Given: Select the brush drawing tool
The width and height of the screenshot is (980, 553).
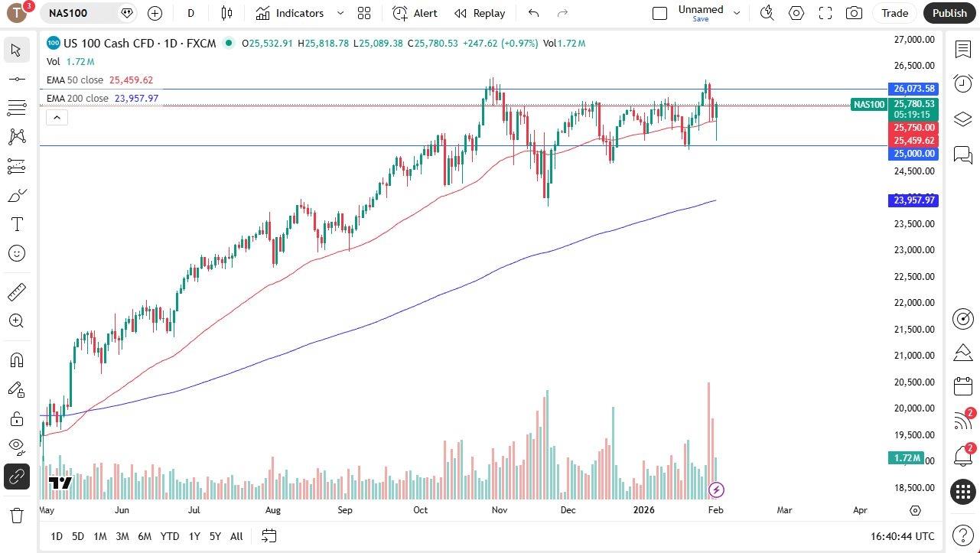Looking at the screenshot, I should click(17, 195).
